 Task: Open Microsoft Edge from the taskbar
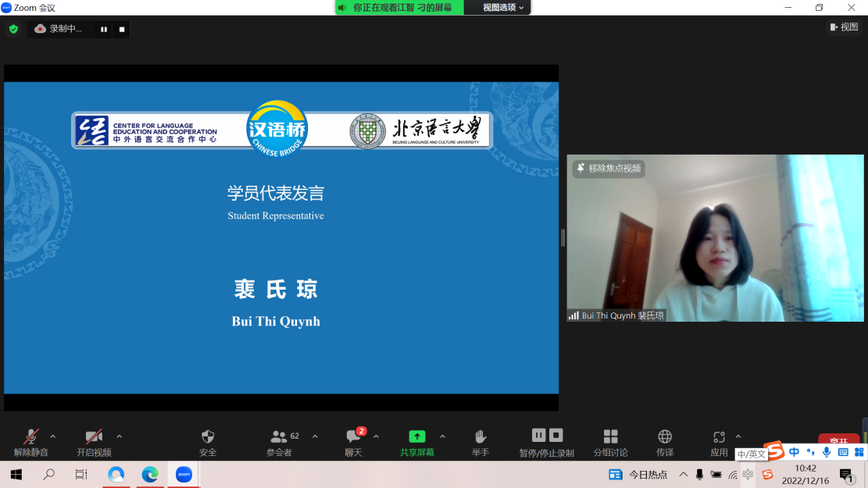[150, 474]
